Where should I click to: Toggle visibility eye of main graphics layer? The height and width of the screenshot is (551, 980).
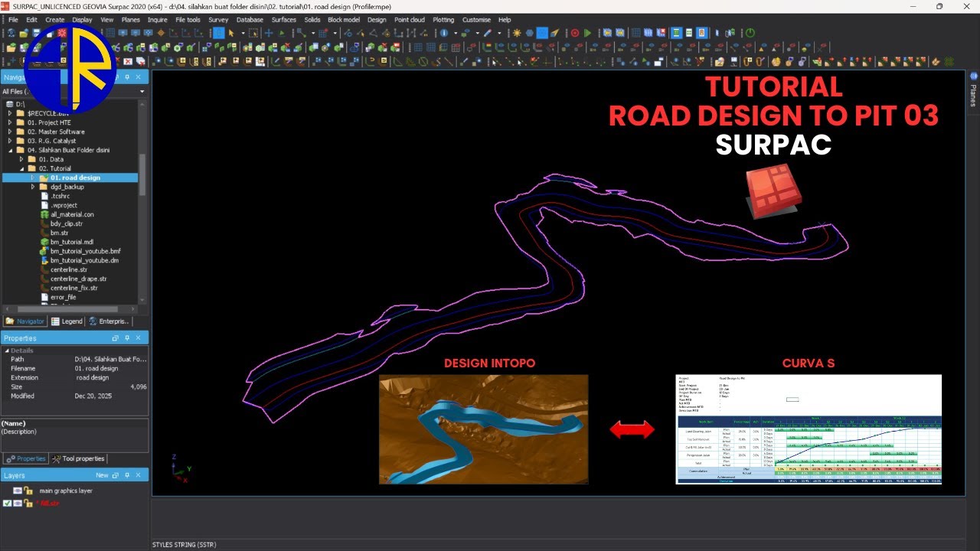click(x=18, y=491)
